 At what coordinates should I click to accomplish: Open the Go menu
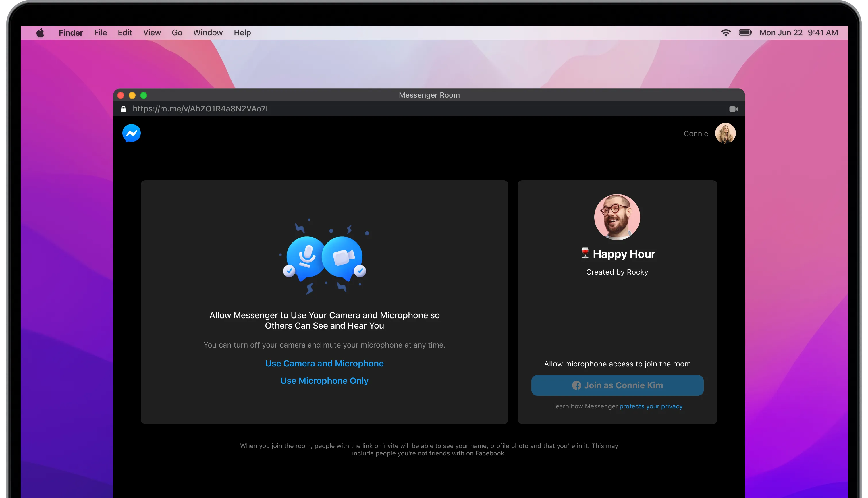pyautogui.click(x=177, y=33)
